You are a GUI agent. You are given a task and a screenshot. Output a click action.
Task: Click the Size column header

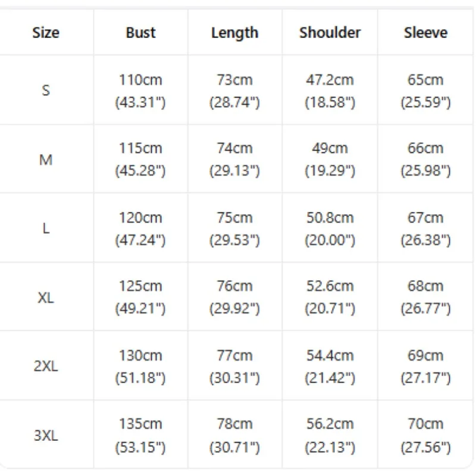[x=46, y=33]
